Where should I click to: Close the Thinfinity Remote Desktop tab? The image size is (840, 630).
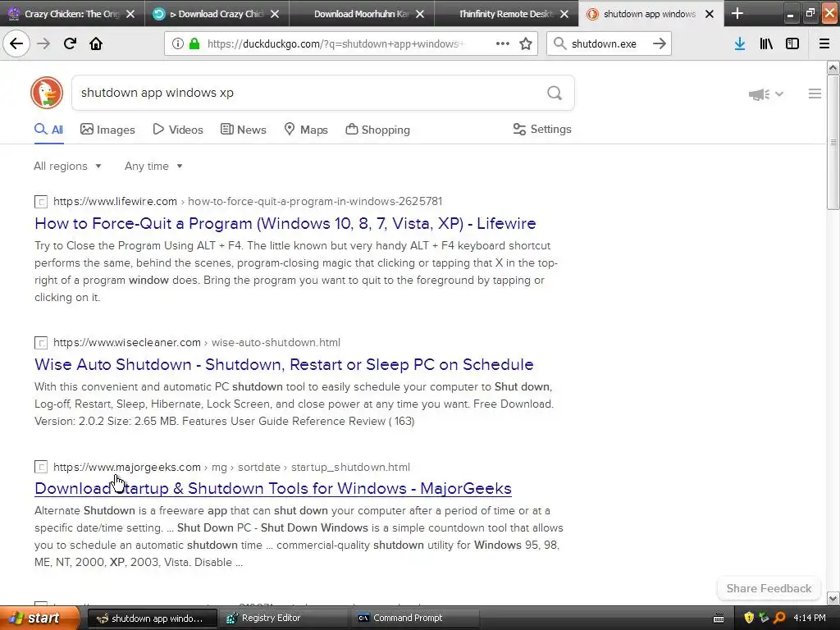(x=564, y=14)
